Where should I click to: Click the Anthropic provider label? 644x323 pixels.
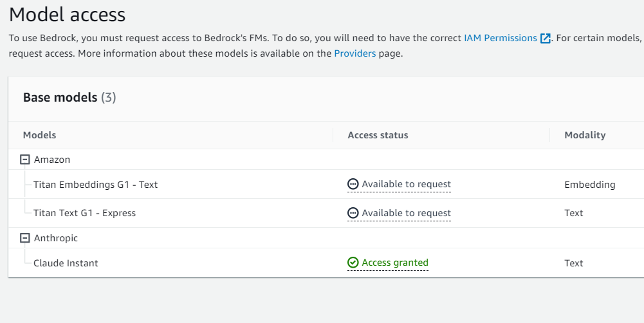56,238
